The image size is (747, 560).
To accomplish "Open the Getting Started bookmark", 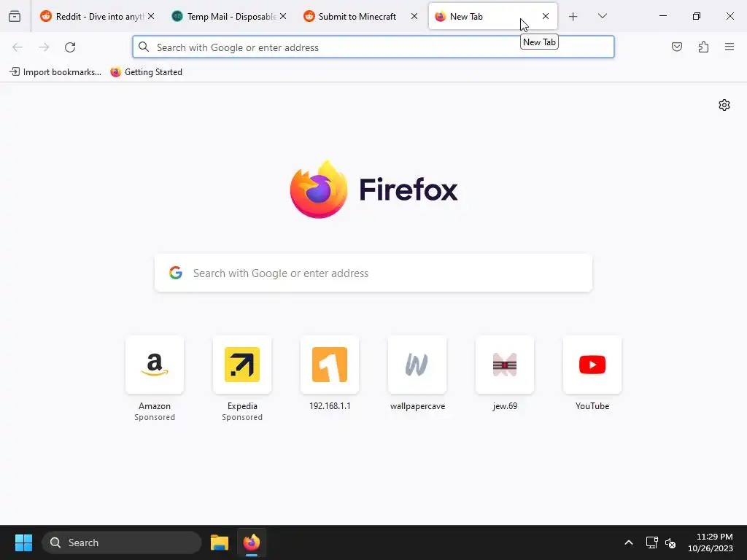I will pos(147,72).
